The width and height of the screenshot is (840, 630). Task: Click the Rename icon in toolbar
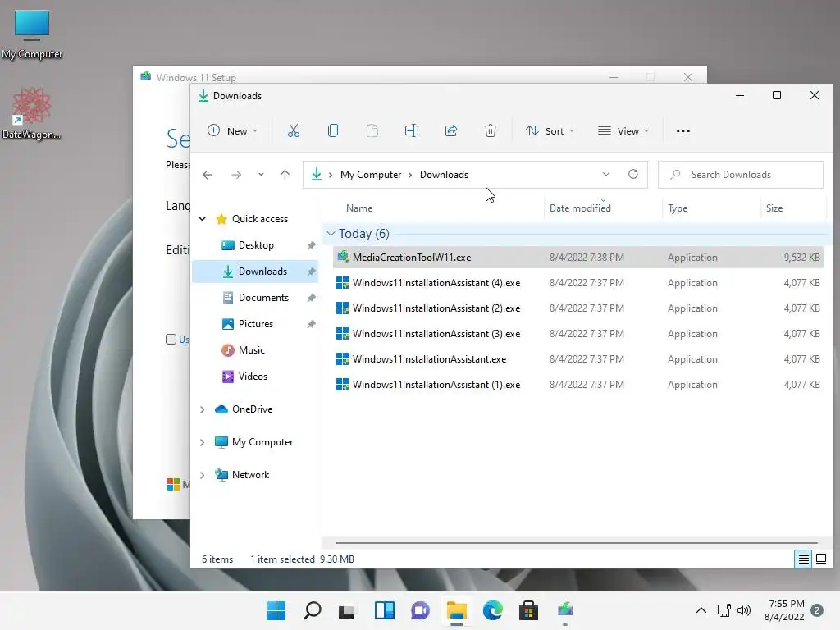pos(412,130)
